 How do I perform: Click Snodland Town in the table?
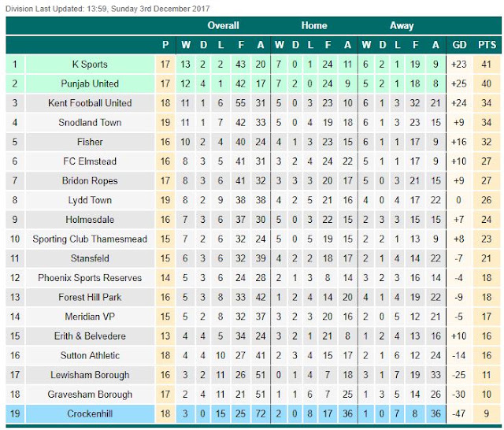click(90, 122)
